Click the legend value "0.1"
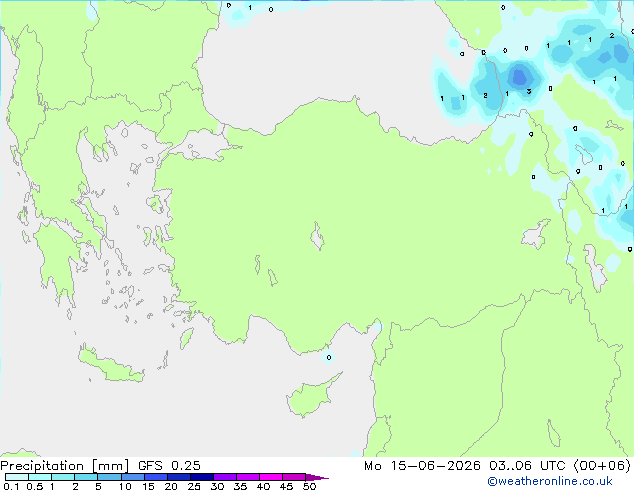Screen dimensions: 634x490 [x=11, y=486]
